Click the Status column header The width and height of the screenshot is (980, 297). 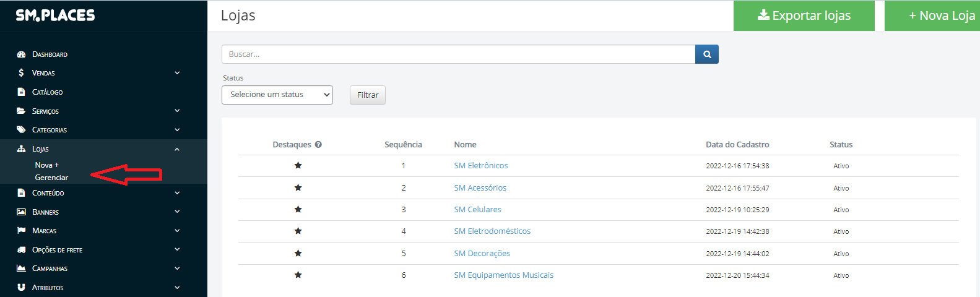coord(841,145)
